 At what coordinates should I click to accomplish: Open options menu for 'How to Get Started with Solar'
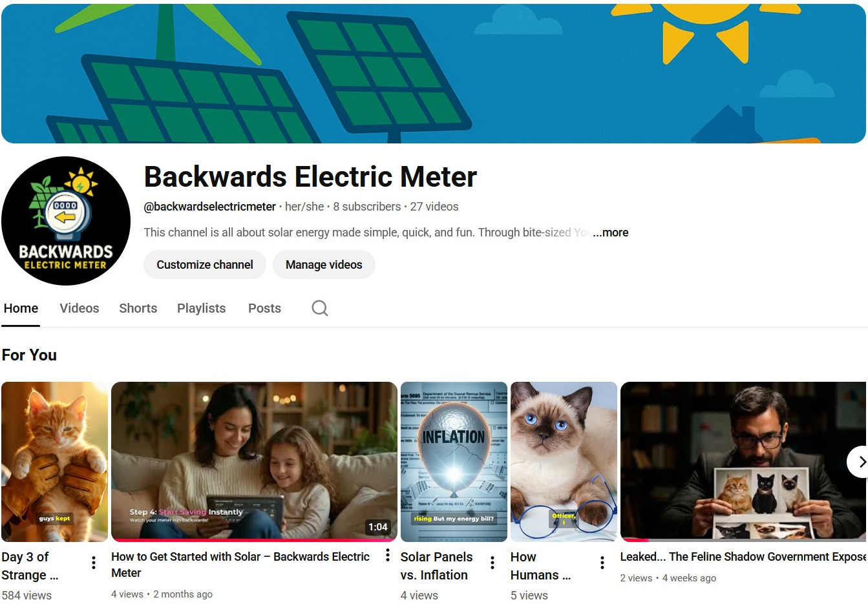pyautogui.click(x=387, y=554)
